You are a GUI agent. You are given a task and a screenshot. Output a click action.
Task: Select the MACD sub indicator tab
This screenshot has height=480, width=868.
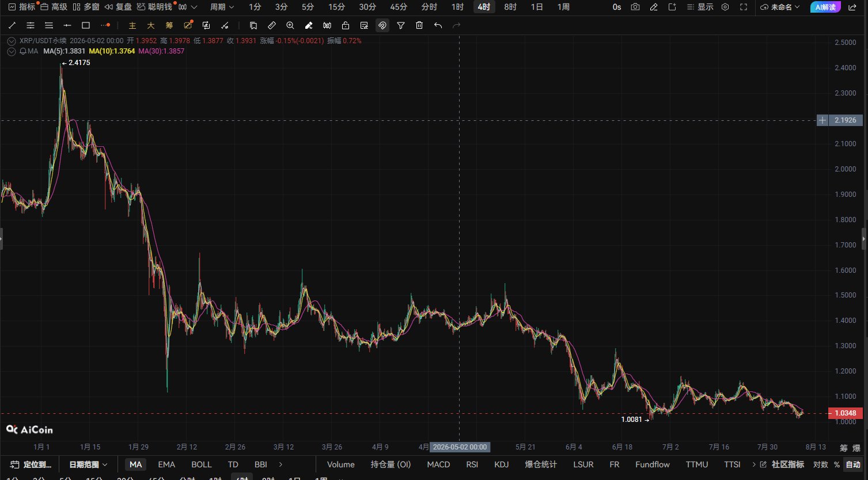click(x=438, y=464)
